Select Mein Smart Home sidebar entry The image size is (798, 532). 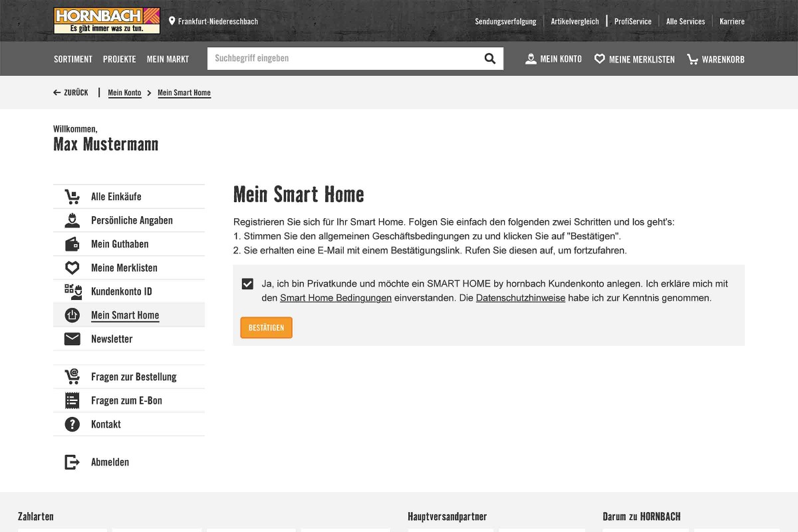click(x=129, y=315)
